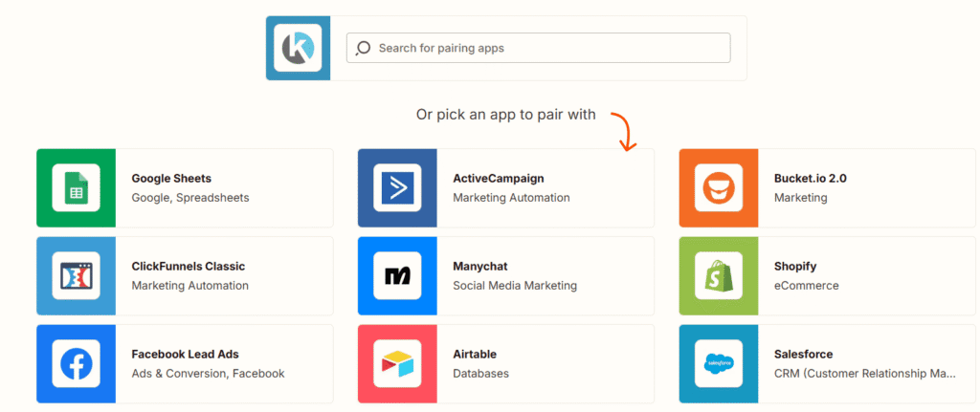980x412 pixels.
Task: Choose the Shopify app title
Action: (795, 267)
